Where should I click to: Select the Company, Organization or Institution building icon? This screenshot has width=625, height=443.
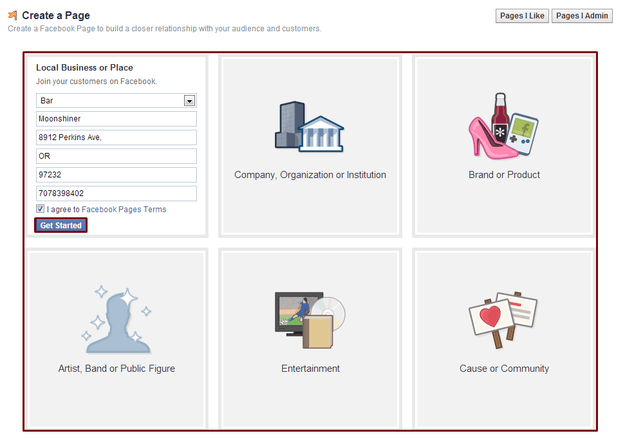pos(309,126)
